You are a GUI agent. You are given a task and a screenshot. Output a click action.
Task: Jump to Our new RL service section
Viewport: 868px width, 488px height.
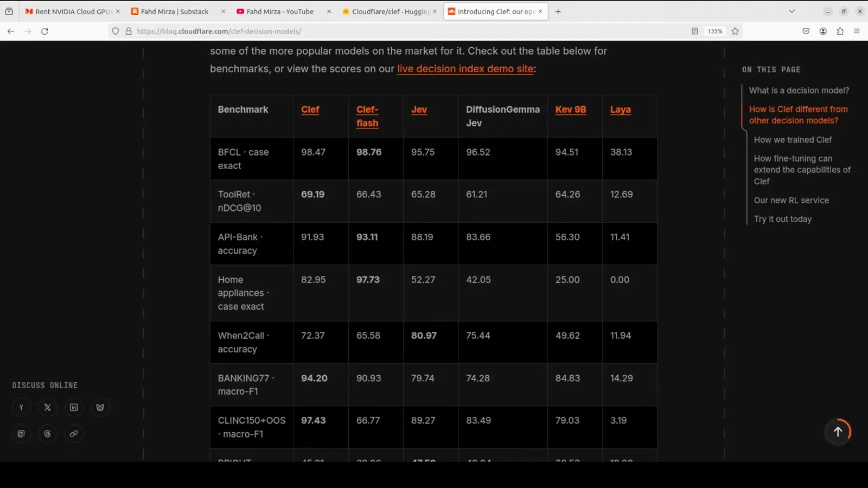(x=791, y=200)
